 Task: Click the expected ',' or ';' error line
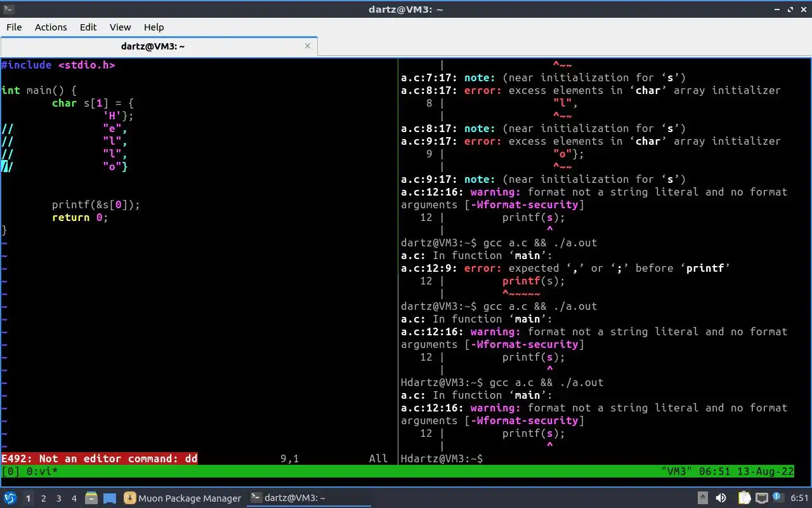565,268
